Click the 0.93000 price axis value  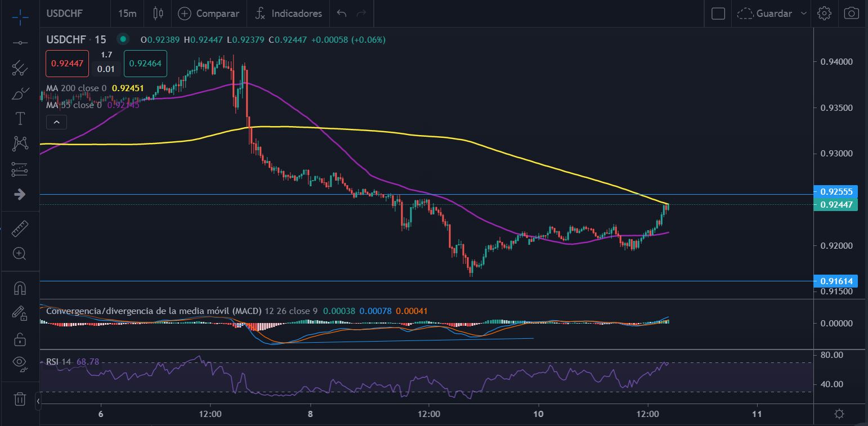(836, 154)
